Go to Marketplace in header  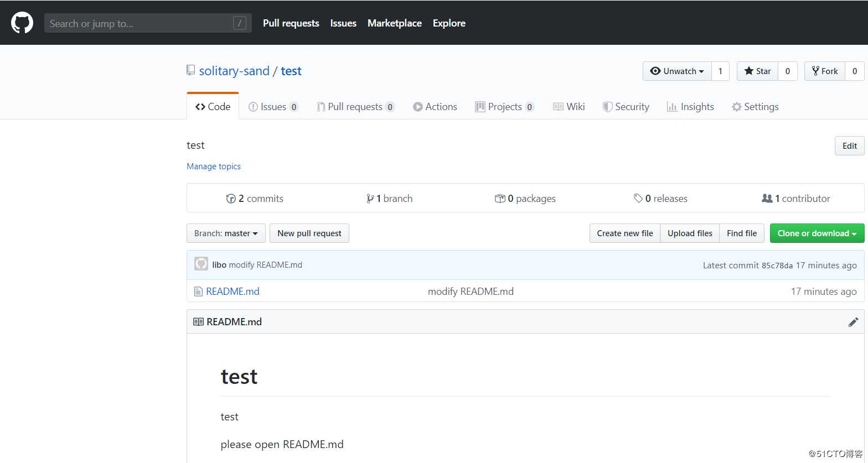pos(395,23)
